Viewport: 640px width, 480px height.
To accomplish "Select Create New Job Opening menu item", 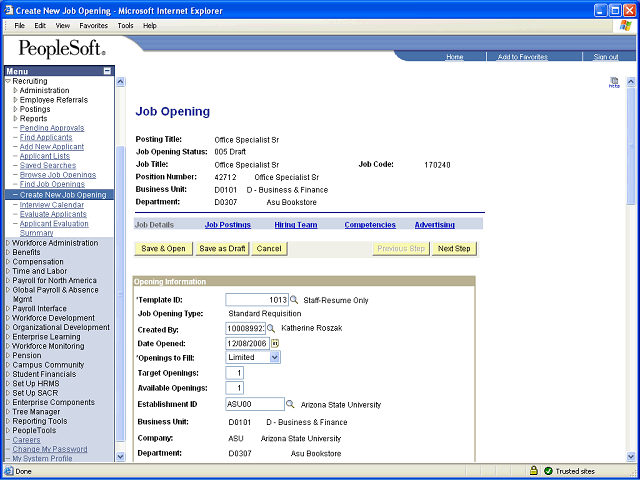I will pos(60,195).
